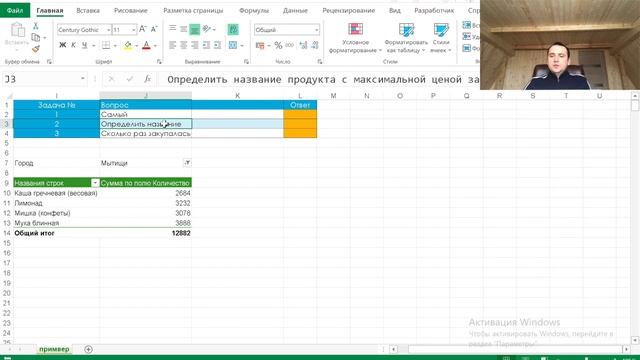Switch to the Рецензирование tab
Viewport: 640px width, 360px height.
coord(349,10)
